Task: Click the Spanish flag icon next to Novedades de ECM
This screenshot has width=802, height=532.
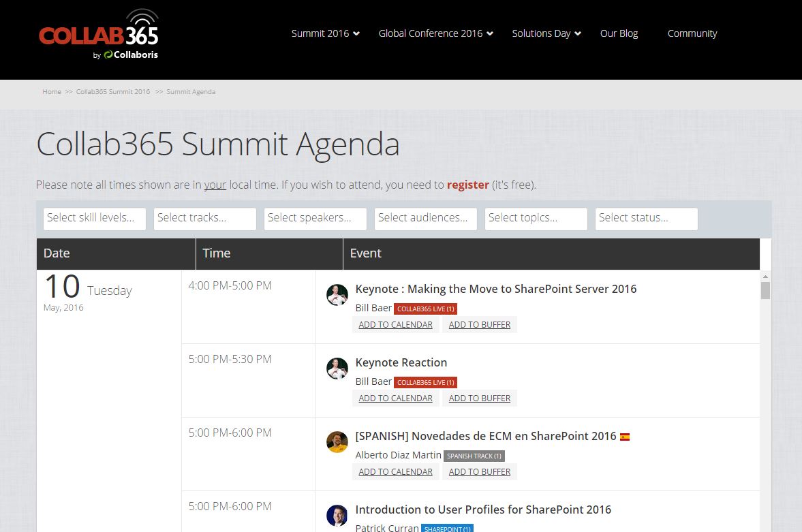Action: (x=625, y=437)
